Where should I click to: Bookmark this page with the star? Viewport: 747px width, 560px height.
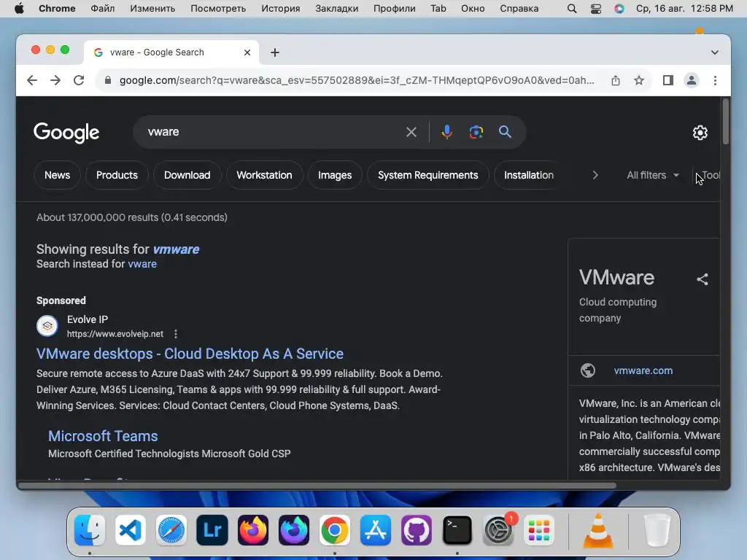(639, 80)
